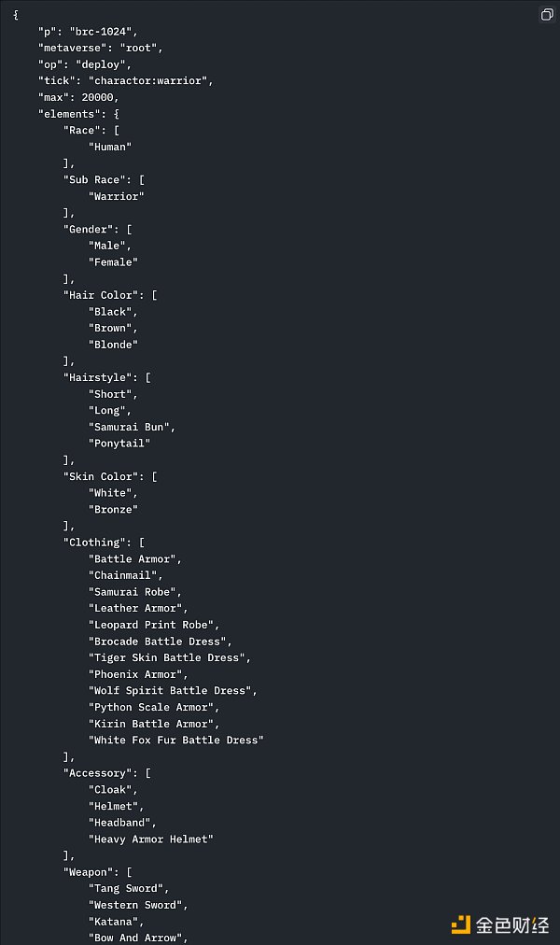This screenshot has height=945, width=560.
Task: Click the 金色财经 watermark text
Action: pyautogui.click(x=512, y=924)
